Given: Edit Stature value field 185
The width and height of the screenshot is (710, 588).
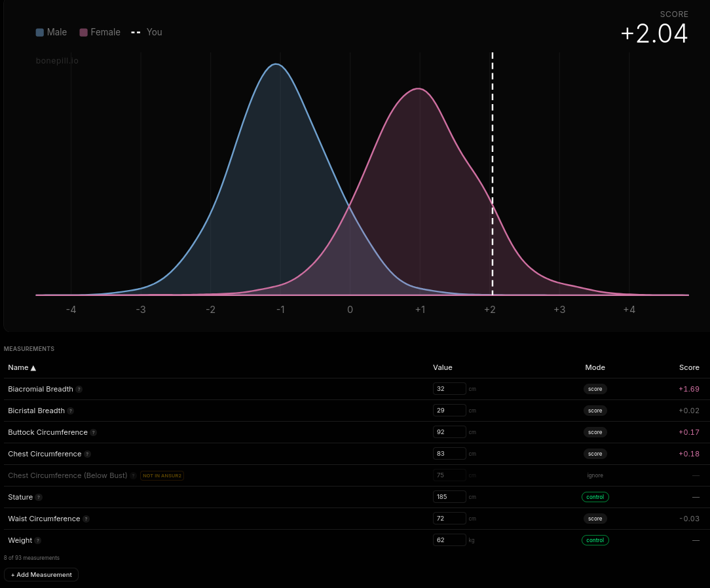Looking at the screenshot, I should (x=449, y=497).
